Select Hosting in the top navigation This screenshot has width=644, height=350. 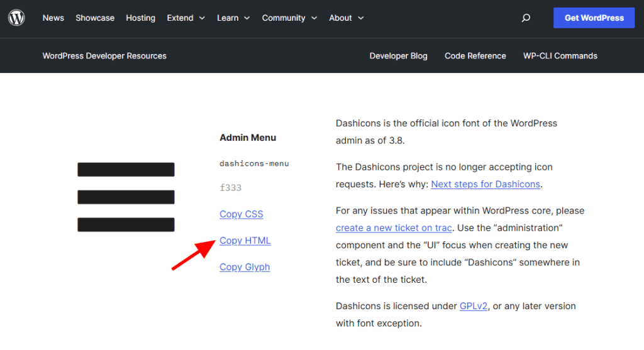pos(140,18)
